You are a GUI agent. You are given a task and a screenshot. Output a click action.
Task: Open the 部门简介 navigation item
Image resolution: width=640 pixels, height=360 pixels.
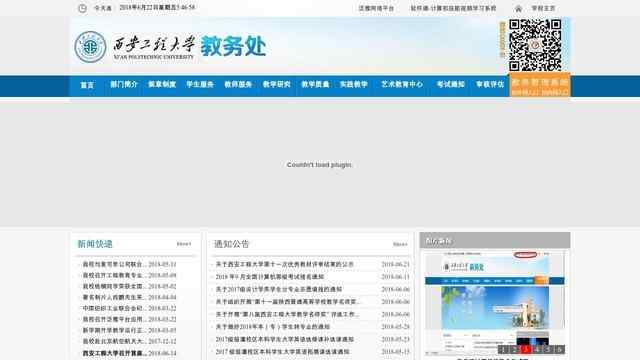(x=124, y=84)
